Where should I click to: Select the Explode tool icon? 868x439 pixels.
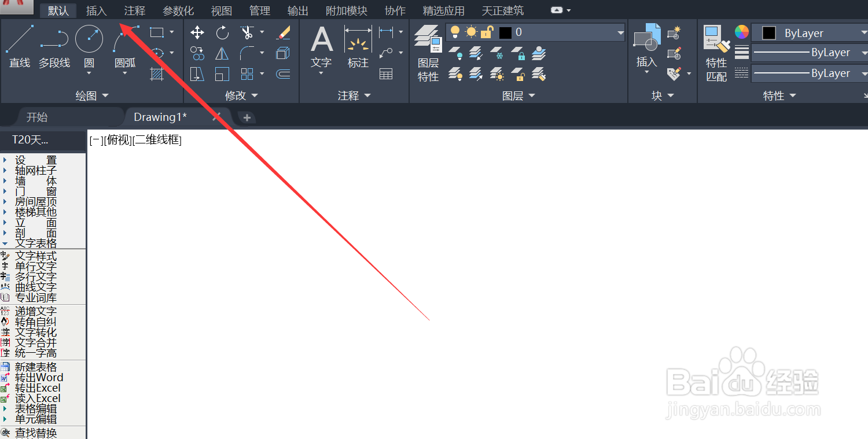point(283,53)
